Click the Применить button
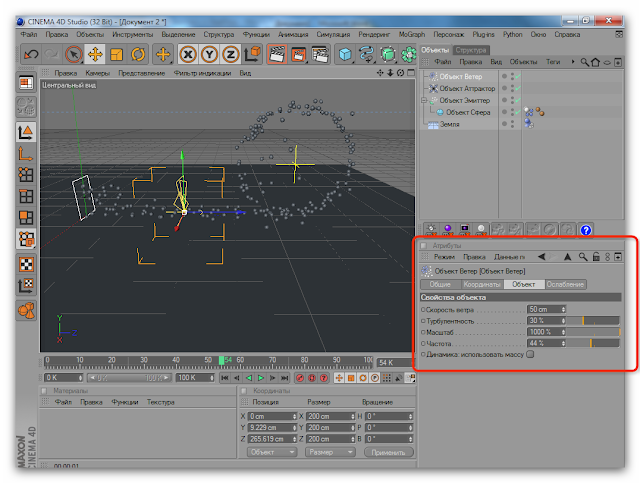Image resolution: width=640 pixels, height=483 pixels. tap(389, 452)
